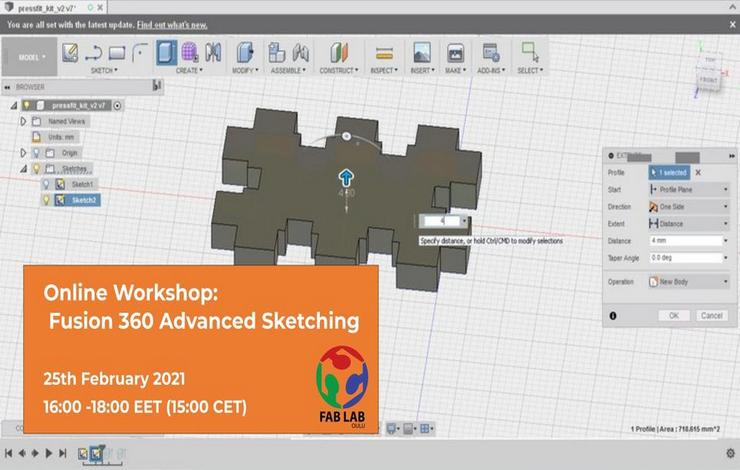Open the Extent 'Distance' dropdown
The height and width of the screenshot is (470, 740).
[x=689, y=224]
